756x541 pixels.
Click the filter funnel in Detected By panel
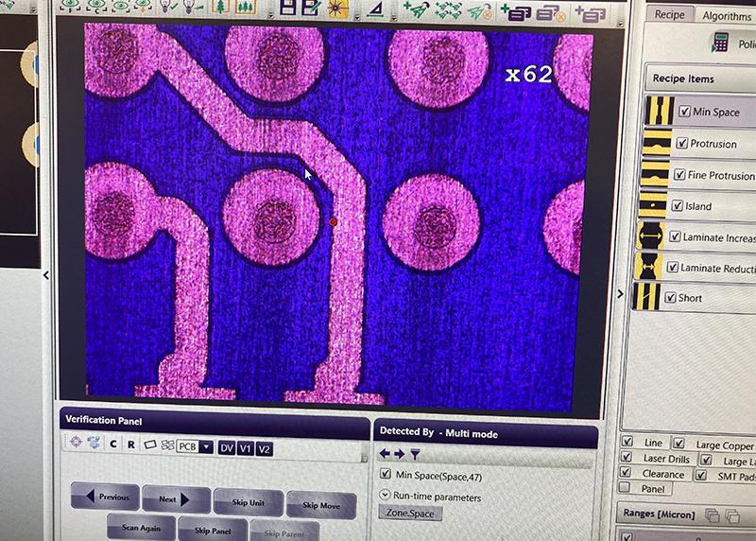(x=415, y=454)
